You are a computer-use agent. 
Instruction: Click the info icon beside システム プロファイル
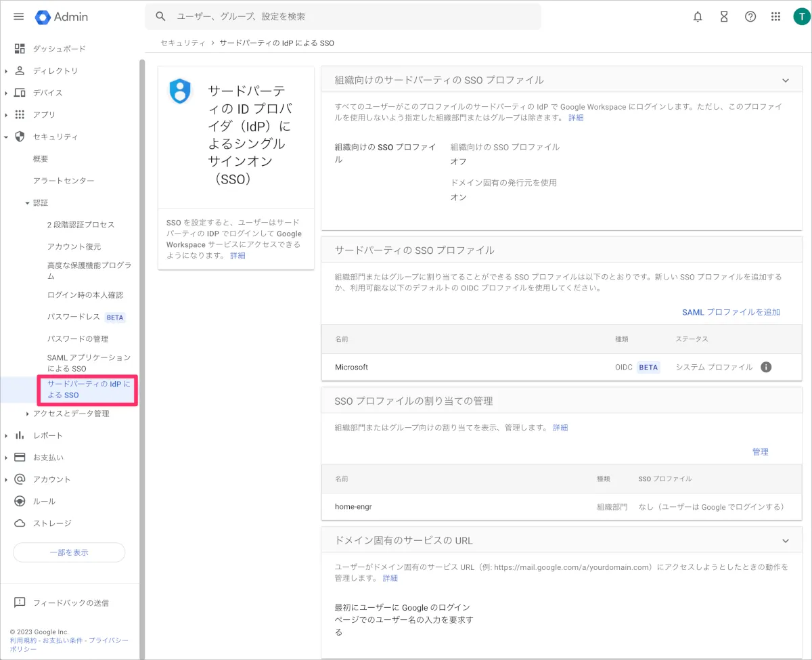point(766,367)
